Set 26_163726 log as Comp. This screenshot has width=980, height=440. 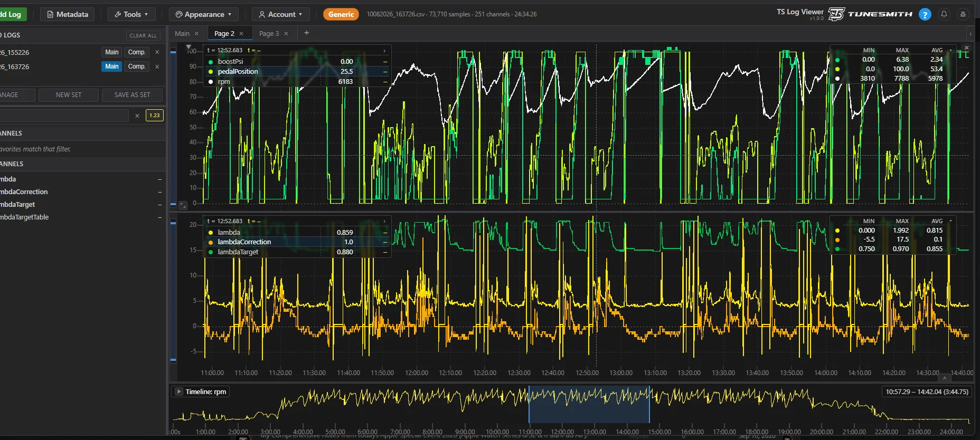pos(137,66)
